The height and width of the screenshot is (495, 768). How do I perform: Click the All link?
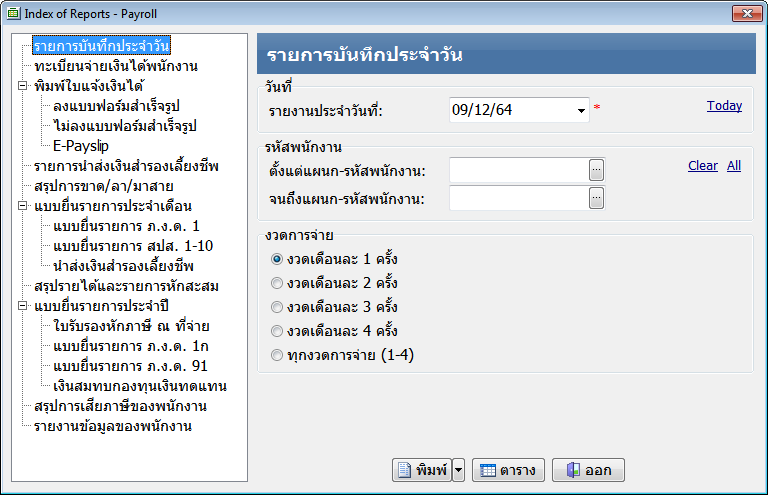pos(734,165)
